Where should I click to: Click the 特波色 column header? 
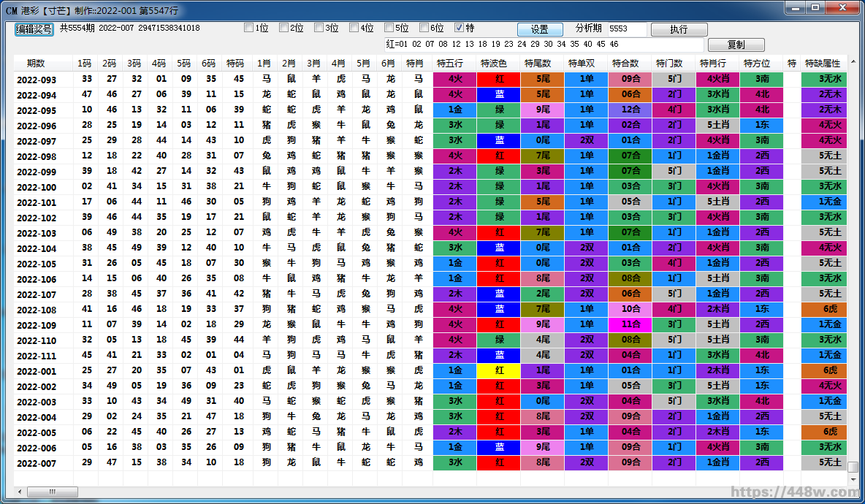[x=498, y=64]
